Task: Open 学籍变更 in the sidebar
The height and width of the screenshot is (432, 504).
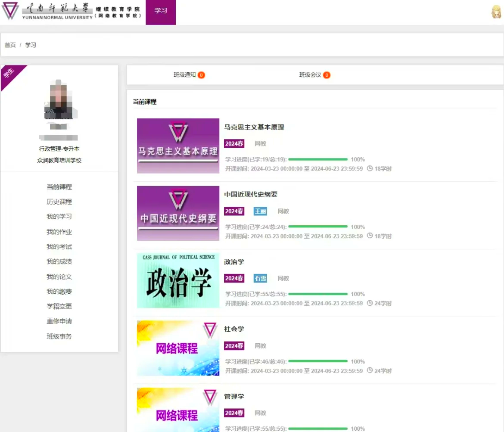Action: (x=59, y=306)
